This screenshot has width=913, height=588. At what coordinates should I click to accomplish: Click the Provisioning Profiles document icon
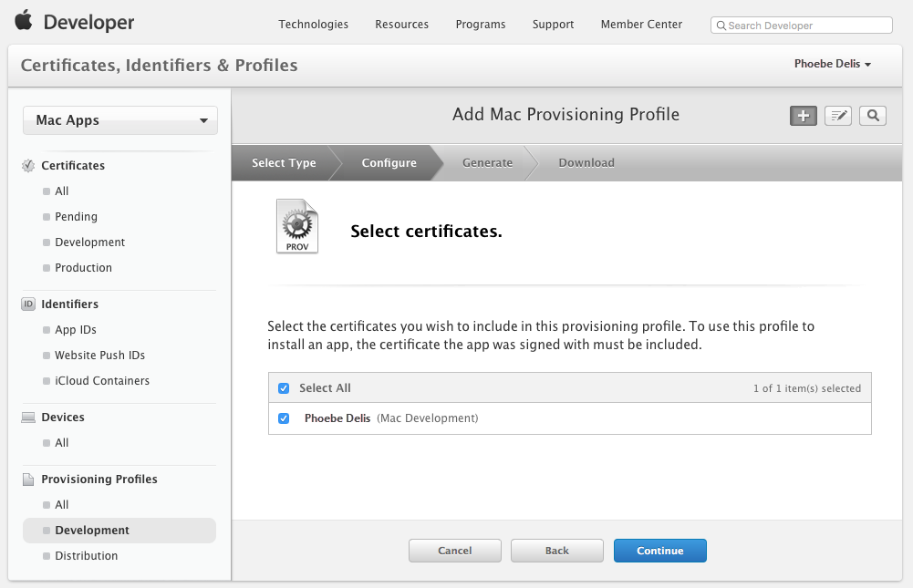click(26, 478)
